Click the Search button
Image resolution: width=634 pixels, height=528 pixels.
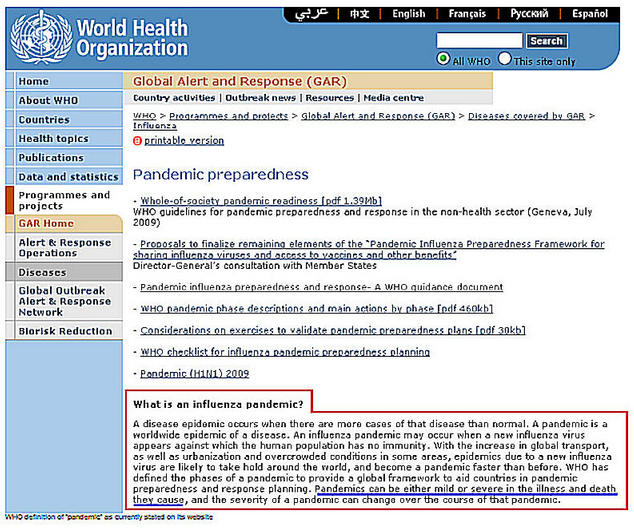[x=547, y=41]
